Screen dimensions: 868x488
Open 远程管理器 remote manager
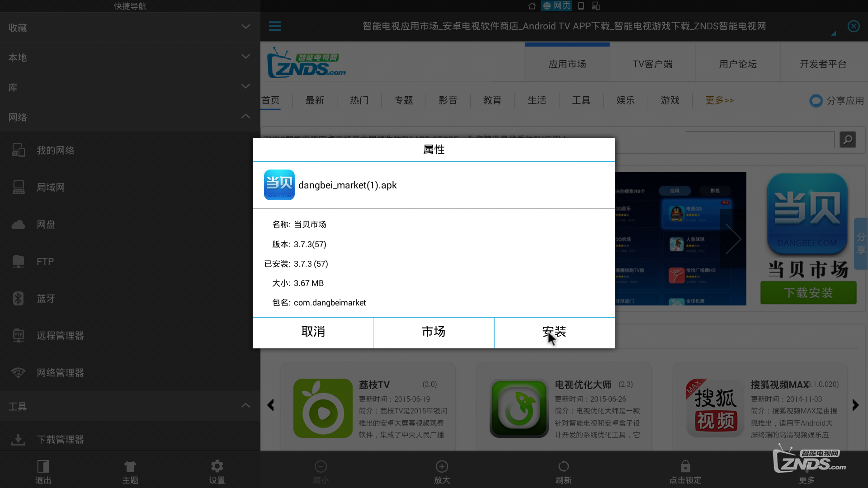130,335
